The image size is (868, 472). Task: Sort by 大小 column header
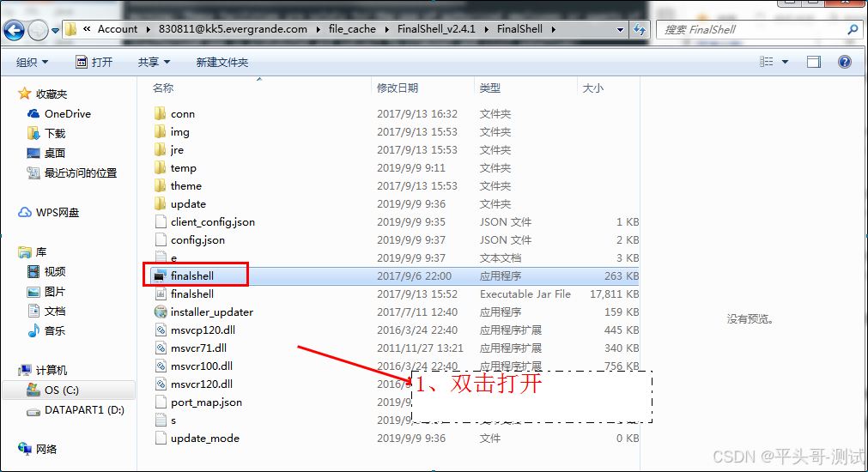[593, 88]
